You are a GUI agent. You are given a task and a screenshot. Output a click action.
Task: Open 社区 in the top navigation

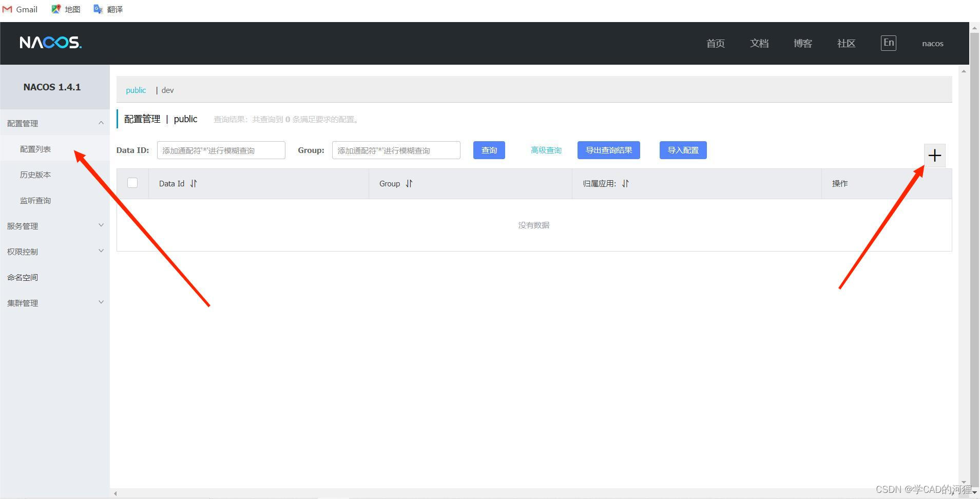click(x=847, y=43)
